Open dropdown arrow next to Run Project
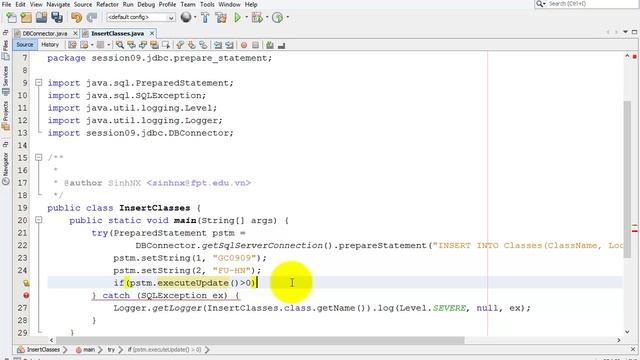This screenshot has width=640, height=360. 247,17
